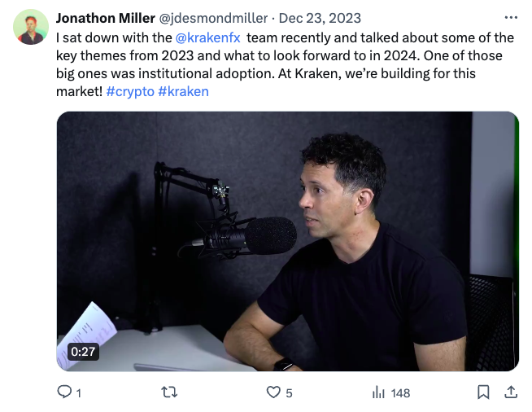Open the #kraken hashtag
The width and height of the screenshot is (532, 412).
click(x=183, y=92)
